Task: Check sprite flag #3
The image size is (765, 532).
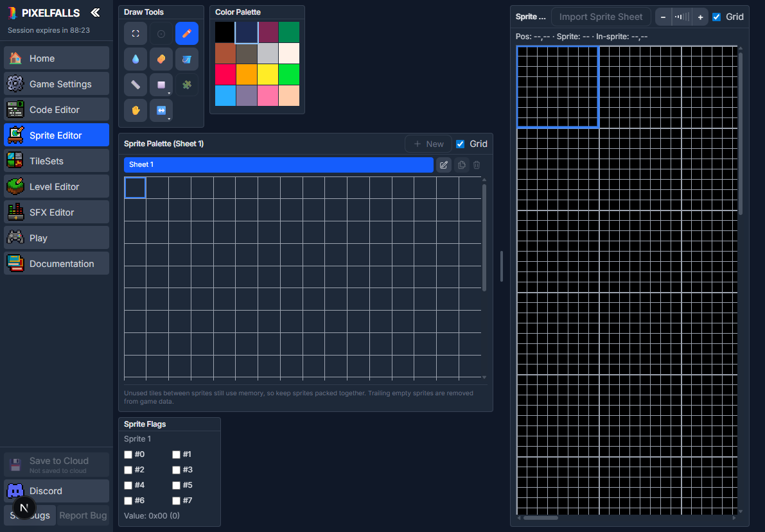Action: 176,470
